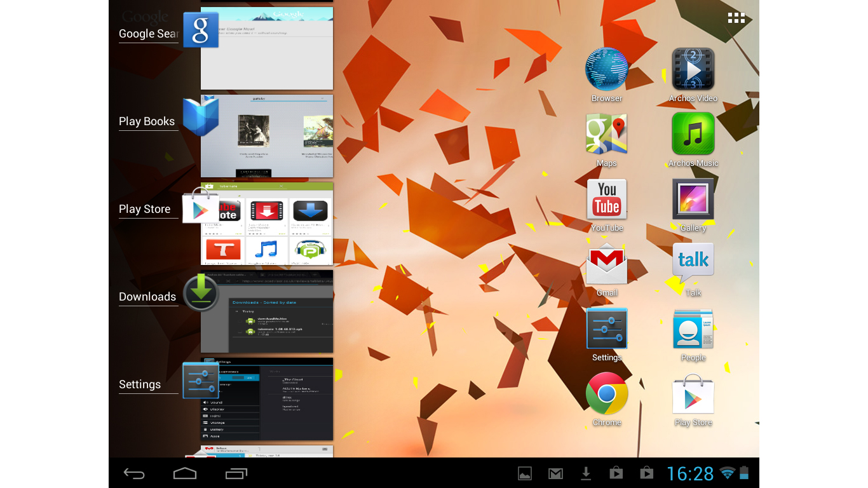Tap the Settings sliders icon in recents
Viewport: 868px width, 488px height.
201,380
